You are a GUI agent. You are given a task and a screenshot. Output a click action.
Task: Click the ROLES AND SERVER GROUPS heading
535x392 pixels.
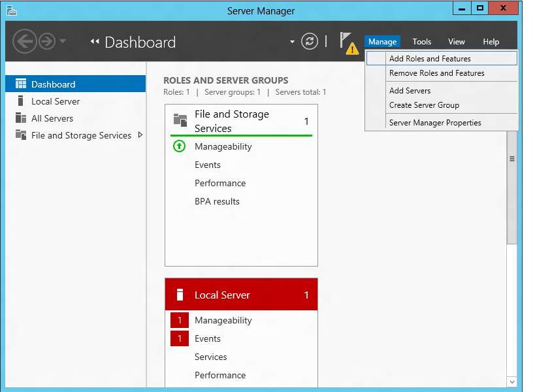(225, 80)
